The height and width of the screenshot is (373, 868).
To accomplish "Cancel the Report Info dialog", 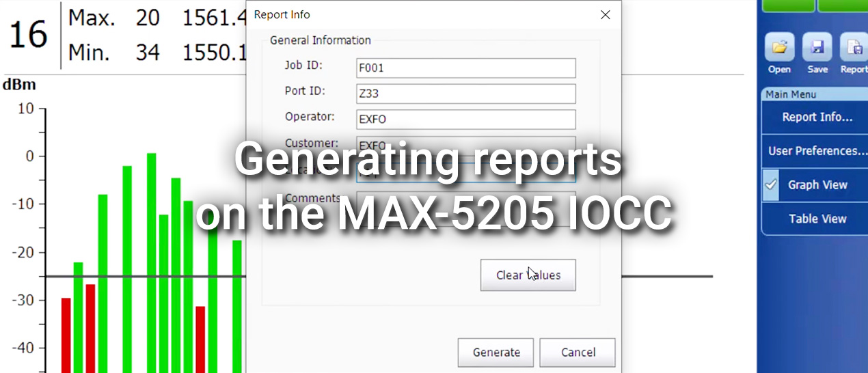I will click(578, 353).
